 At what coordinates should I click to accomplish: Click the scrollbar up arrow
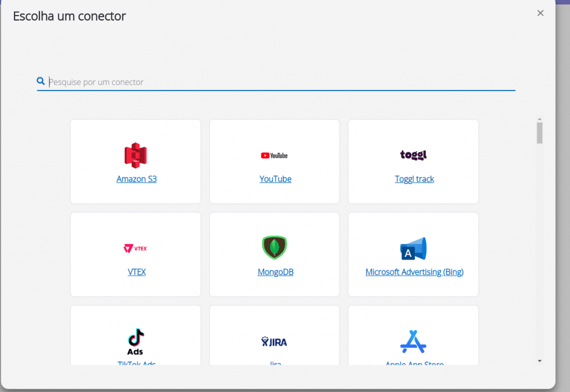coord(539,119)
